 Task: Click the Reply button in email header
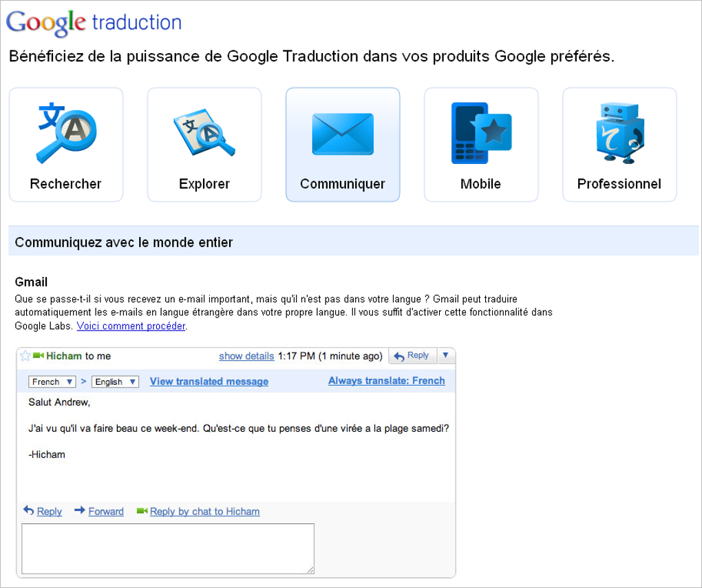(413, 355)
